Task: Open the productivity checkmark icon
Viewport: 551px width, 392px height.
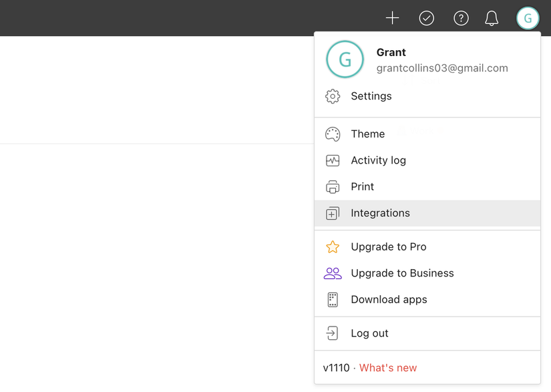Action: (x=427, y=17)
